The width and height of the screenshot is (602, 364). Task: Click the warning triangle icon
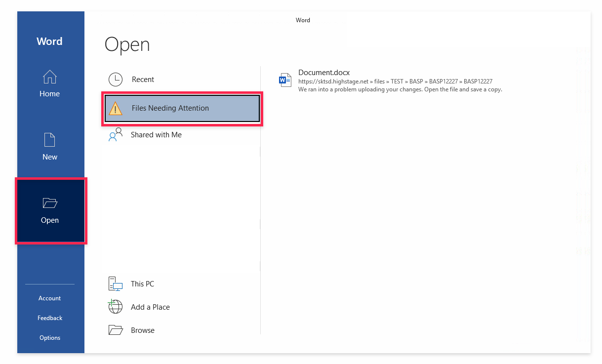(x=115, y=108)
